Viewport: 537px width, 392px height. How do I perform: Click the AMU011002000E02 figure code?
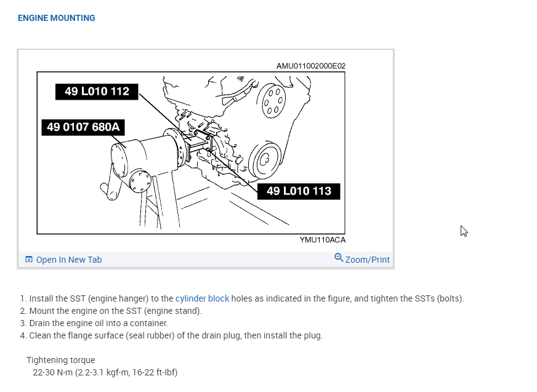311,66
